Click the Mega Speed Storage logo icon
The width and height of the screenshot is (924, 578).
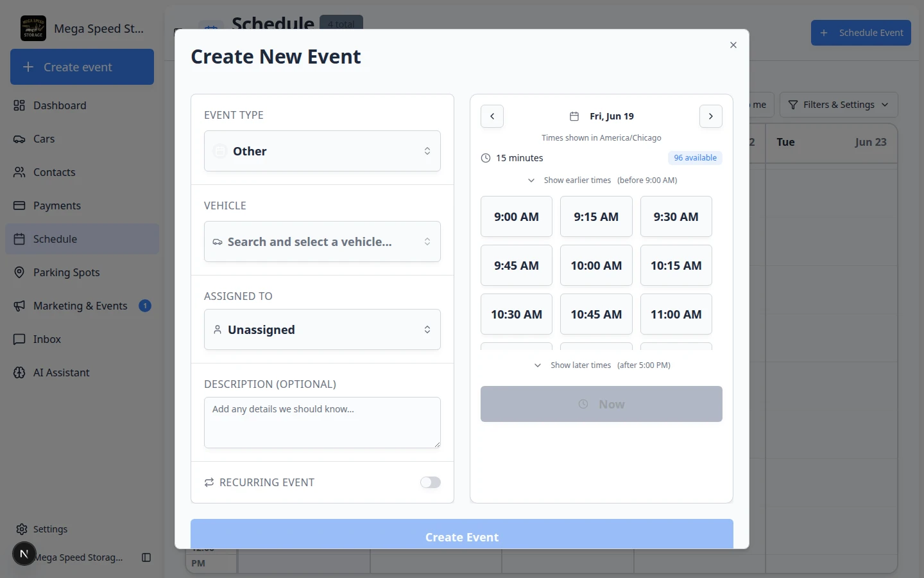click(33, 28)
